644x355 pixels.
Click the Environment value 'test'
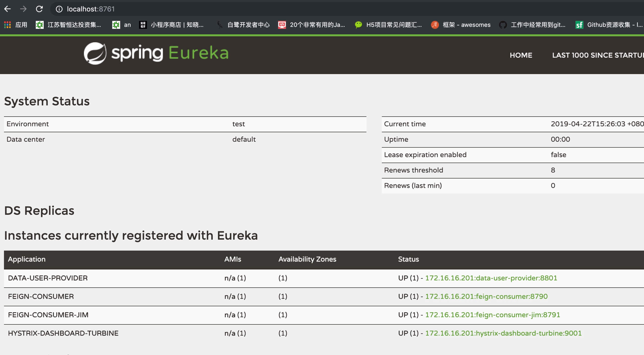[x=239, y=124]
